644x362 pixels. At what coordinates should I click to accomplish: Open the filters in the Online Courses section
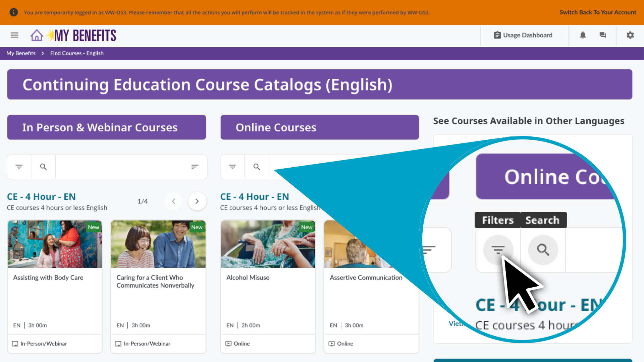(x=232, y=167)
